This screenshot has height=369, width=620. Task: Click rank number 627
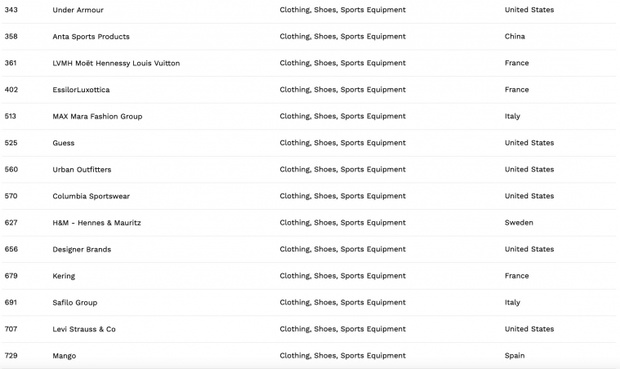click(x=11, y=222)
